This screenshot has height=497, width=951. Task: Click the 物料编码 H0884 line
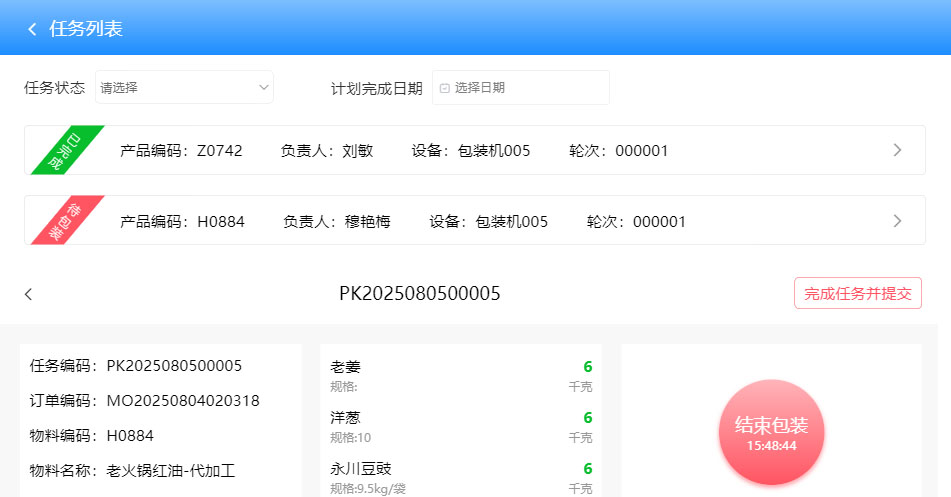92,436
